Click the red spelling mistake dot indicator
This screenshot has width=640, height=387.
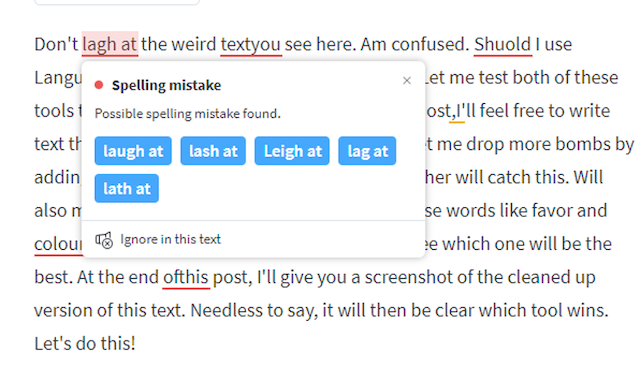tap(99, 85)
